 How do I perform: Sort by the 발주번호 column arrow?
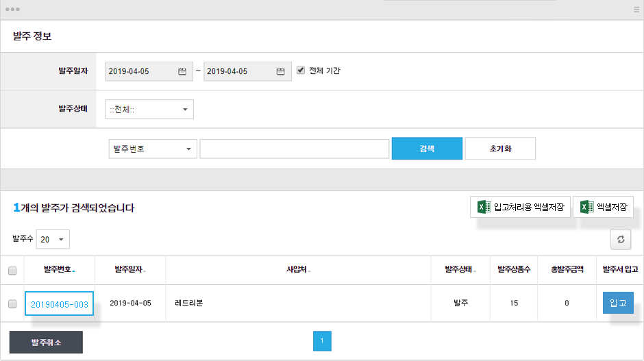[x=73, y=271]
